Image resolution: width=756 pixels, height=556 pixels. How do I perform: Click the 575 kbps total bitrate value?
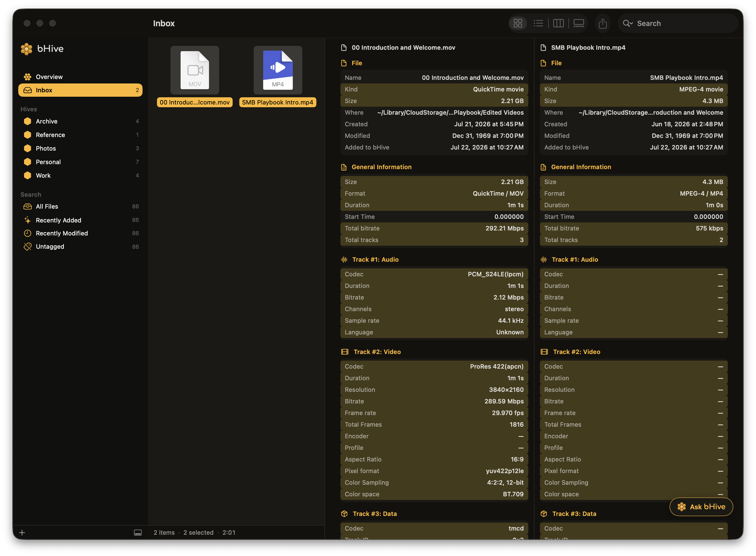(x=710, y=228)
